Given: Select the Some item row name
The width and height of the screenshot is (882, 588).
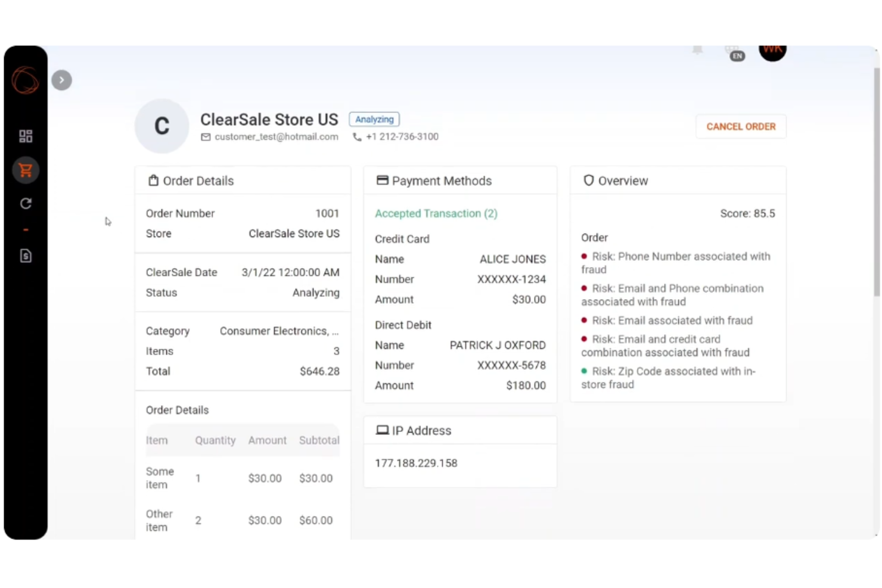Looking at the screenshot, I should [x=160, y=478].
